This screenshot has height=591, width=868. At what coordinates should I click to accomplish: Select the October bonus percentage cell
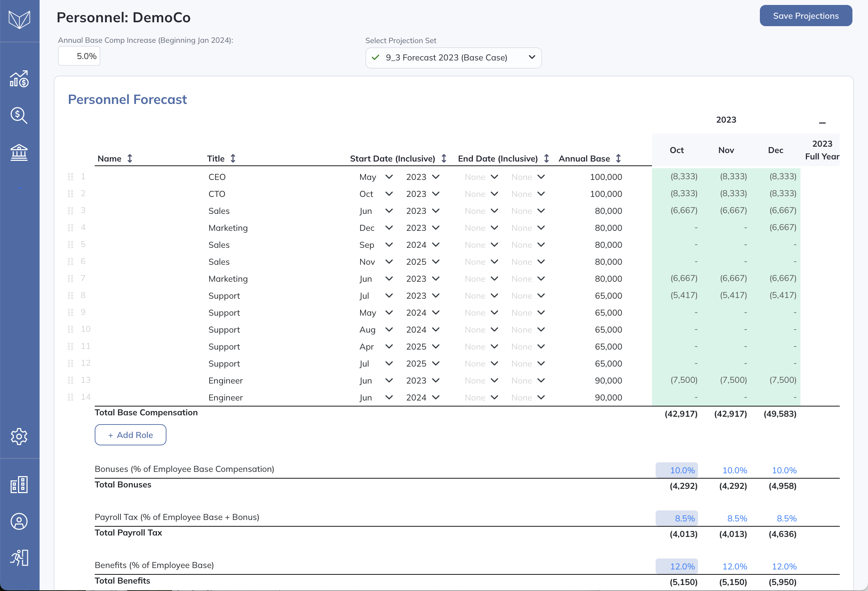676,470
